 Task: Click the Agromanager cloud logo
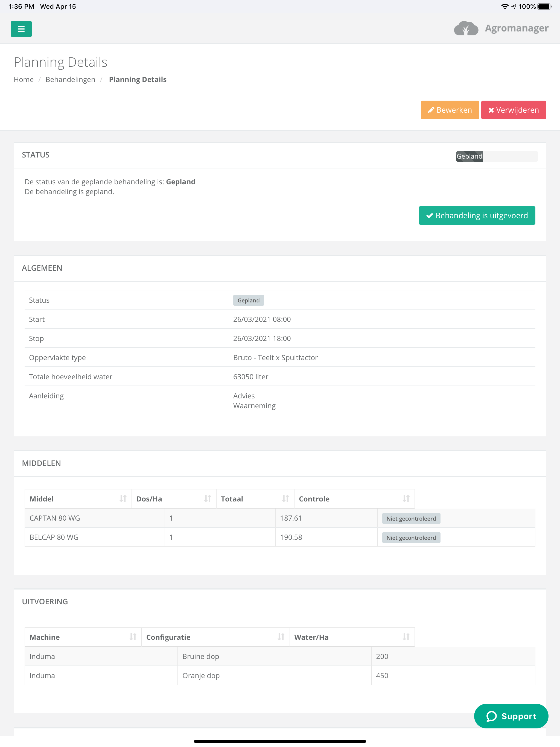[x=466, y=28]
